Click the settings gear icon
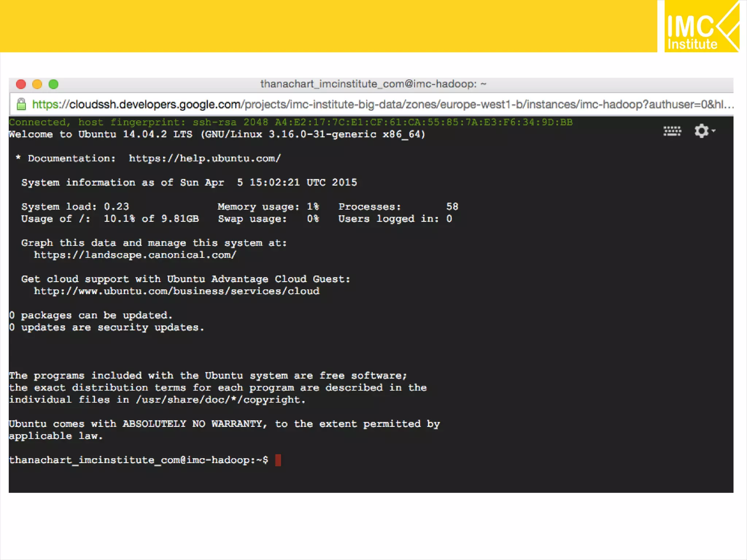Screen dimensions: 747x560 pos(701,131)
